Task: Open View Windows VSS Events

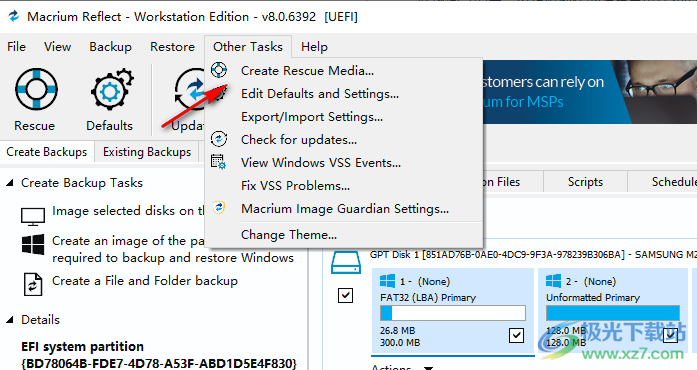Action: [x=344, y=163]
